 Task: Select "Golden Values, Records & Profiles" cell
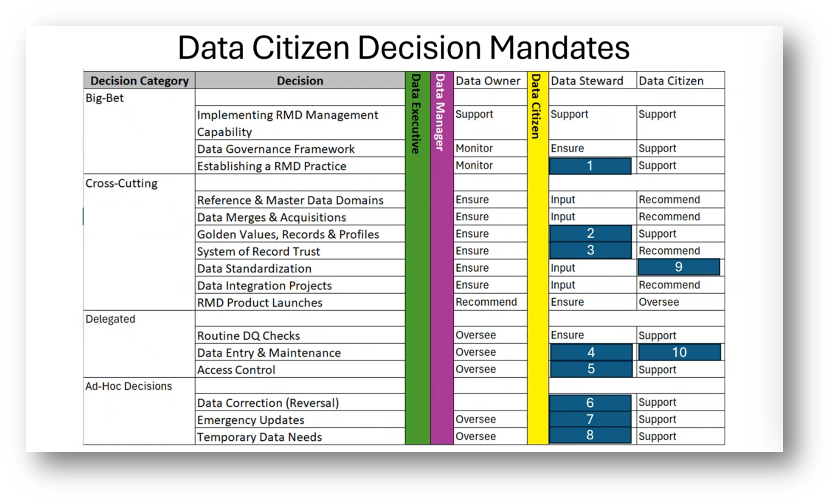coord(300,234)
